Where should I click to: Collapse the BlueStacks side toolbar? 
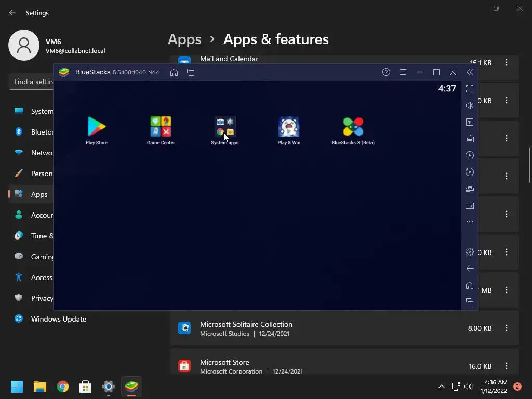470,72
